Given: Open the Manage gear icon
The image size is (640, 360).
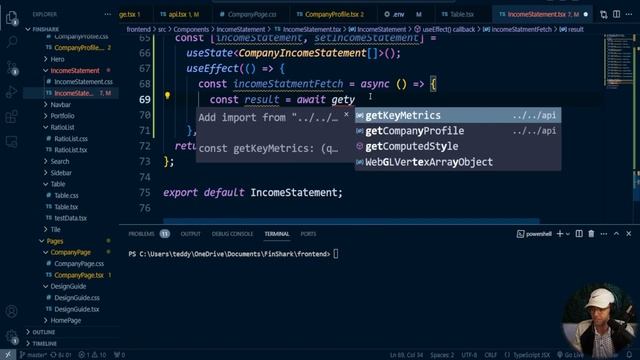Looking at the screenshot, I should 11,337.
